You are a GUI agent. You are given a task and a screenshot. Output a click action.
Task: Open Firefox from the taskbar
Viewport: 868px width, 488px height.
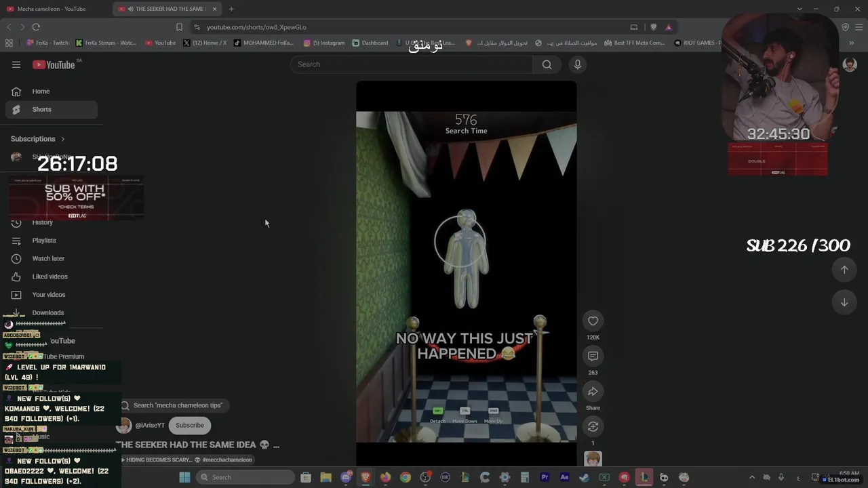click(385, 477)
